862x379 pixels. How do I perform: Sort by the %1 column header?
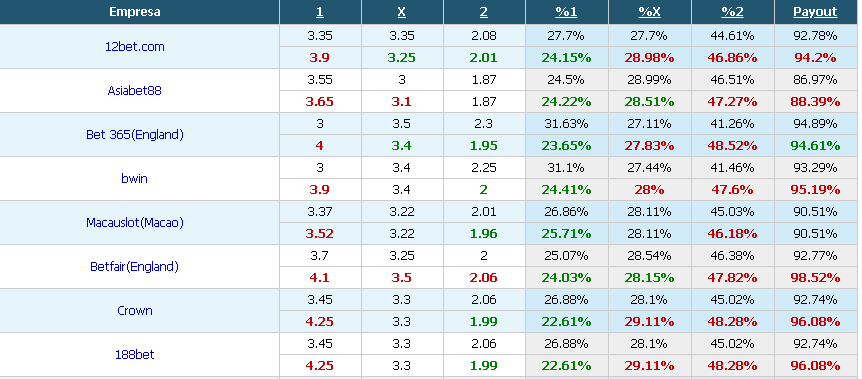[x=566, y=12]
